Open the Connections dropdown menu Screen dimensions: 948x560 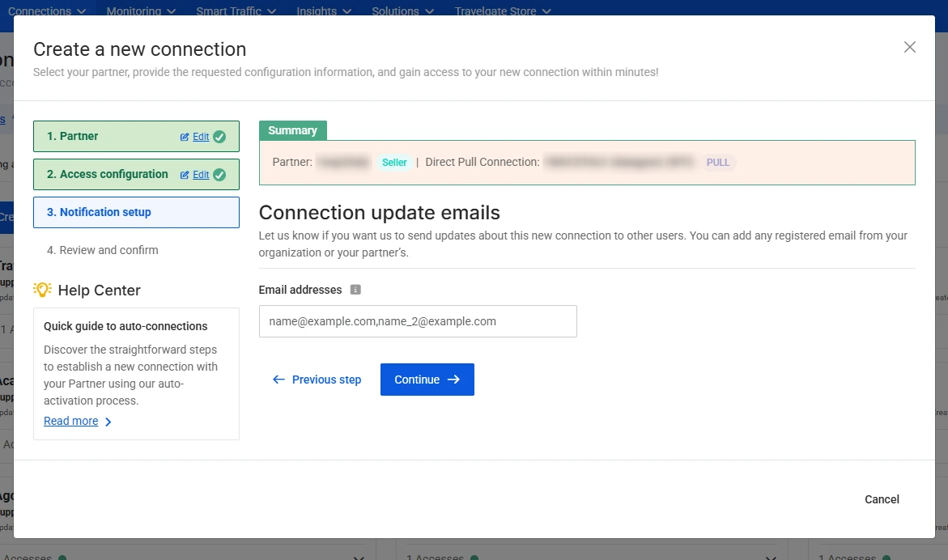[47, 11]
